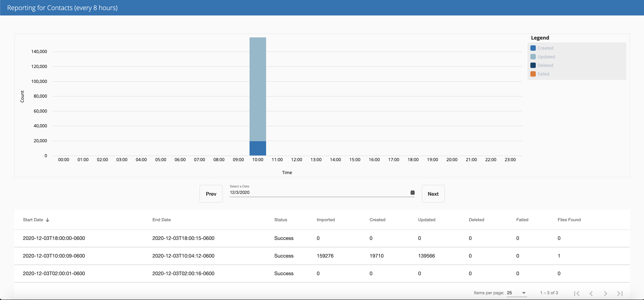The image size is (644, 300).
Task: Click the light-blue Updated bar segment
Action: (x=258, y=89)
